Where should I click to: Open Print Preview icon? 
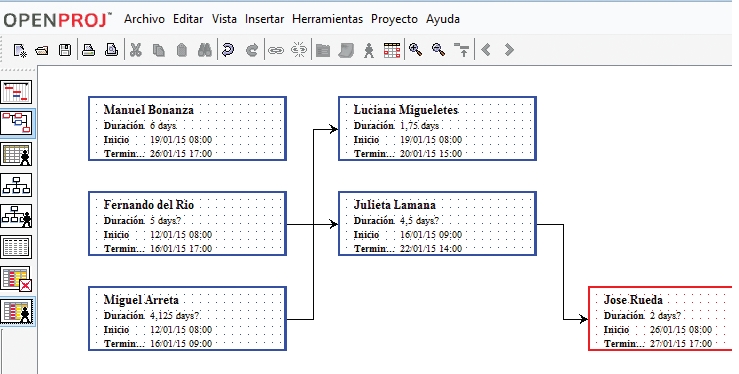(x=111, y=50)
